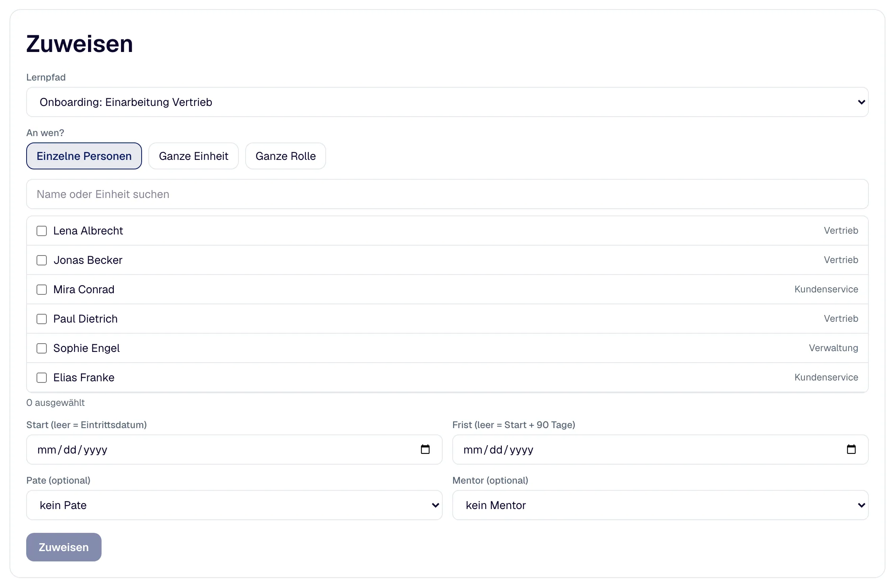Click the name 'Mira Conrad'
This screenshot has width=895, height=588.
tap(84, 290)
